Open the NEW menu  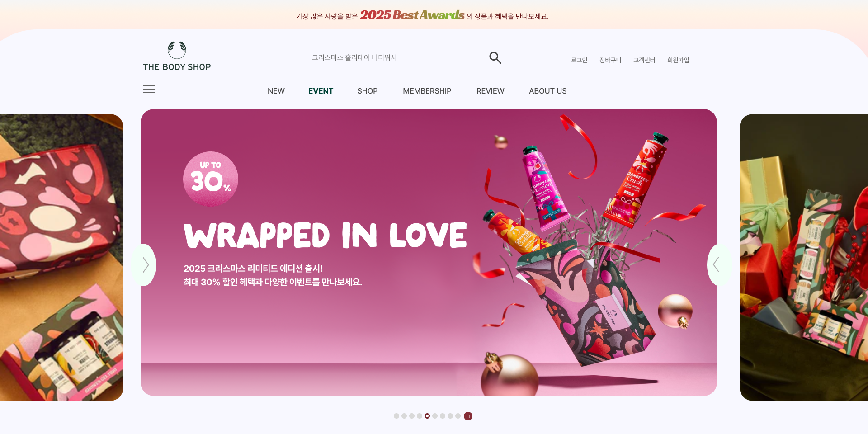[276, 91]
